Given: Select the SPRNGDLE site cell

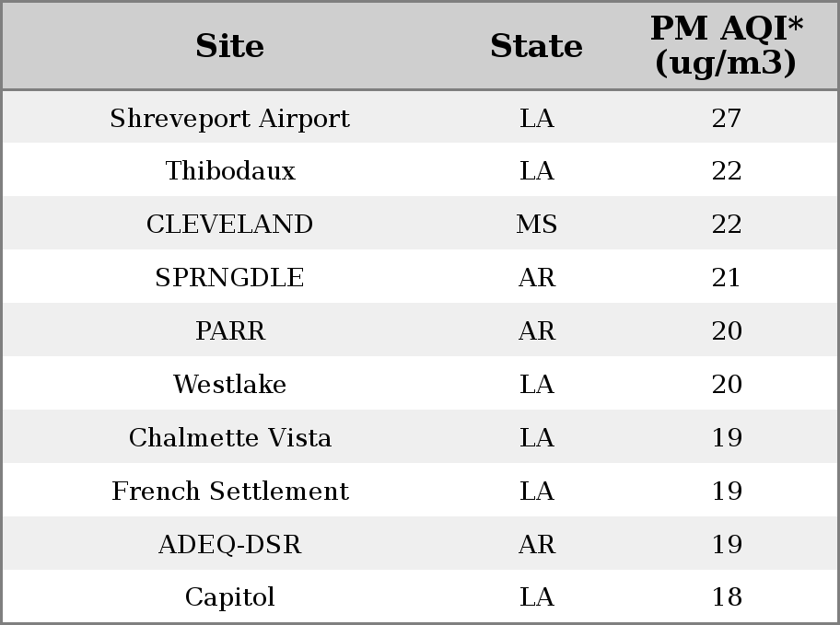Looking at the screenshot, I should point(230,277).
